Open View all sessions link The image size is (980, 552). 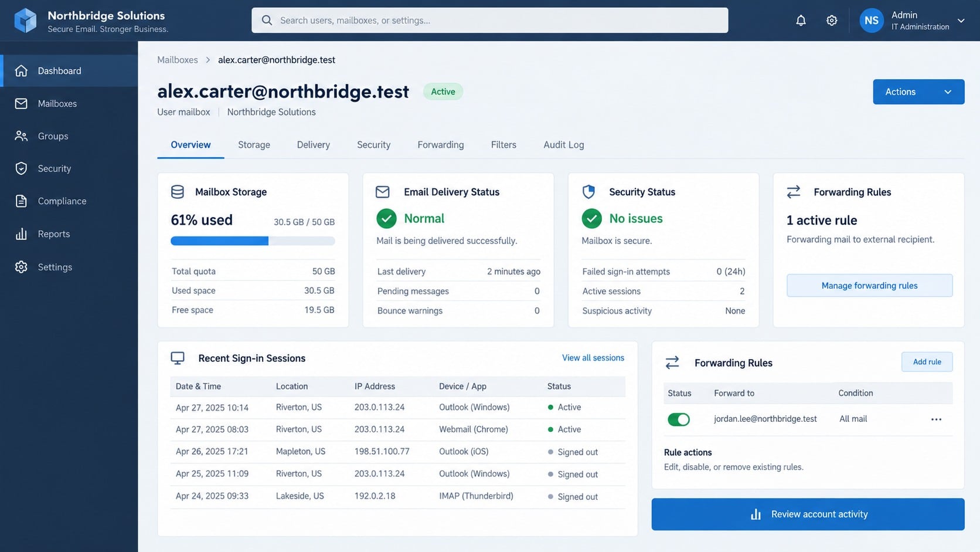click(x=593, y=358)
